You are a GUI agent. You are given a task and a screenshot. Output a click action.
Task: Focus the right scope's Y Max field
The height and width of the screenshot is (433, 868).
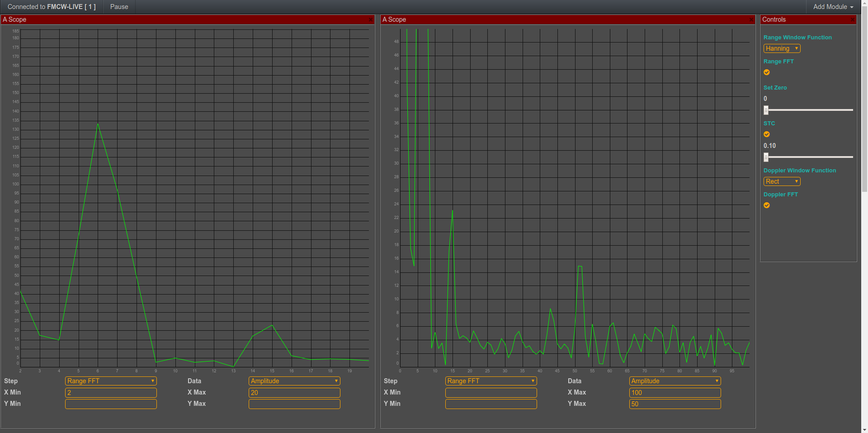(675, 404)
